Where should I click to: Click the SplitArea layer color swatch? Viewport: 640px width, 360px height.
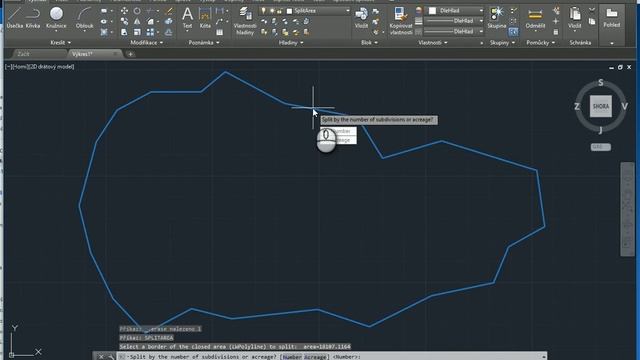(x=289, y=11)
